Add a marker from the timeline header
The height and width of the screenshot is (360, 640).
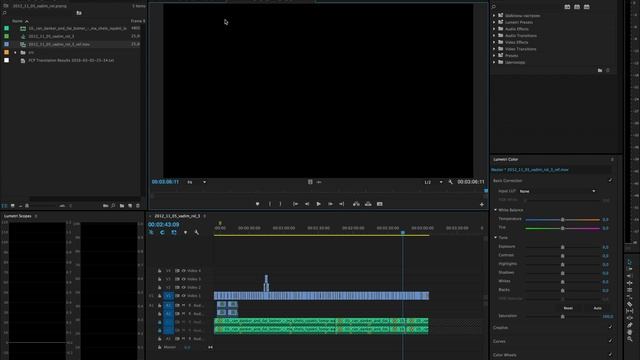coord(185,232)
